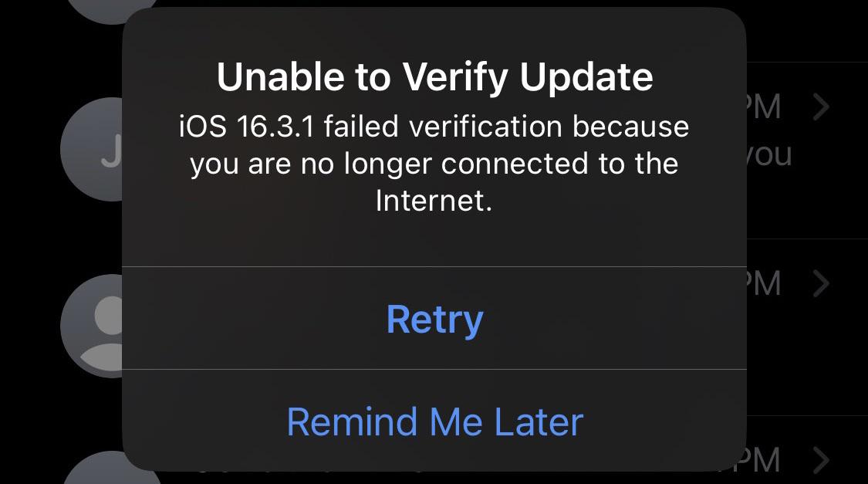
Task: Tap the word "Internet." in the alert
Action: [x=434, y=201]
